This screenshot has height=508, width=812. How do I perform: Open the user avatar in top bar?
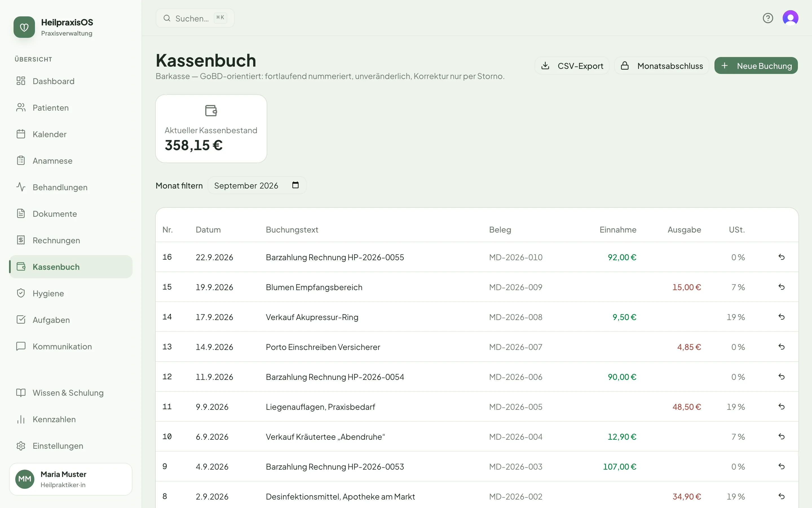[790, 18]
